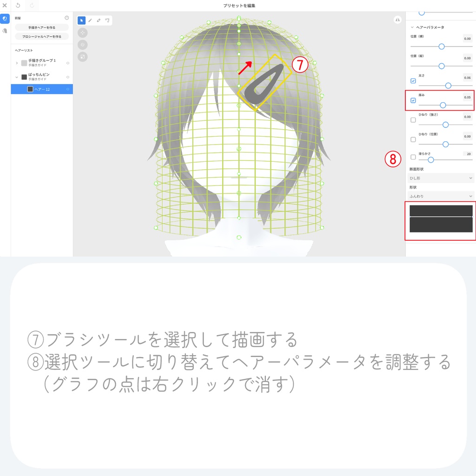Image resolution: width=476 pixels, height=476 pixels.
Task: Click the undo arrow icon
Action: 18,5
